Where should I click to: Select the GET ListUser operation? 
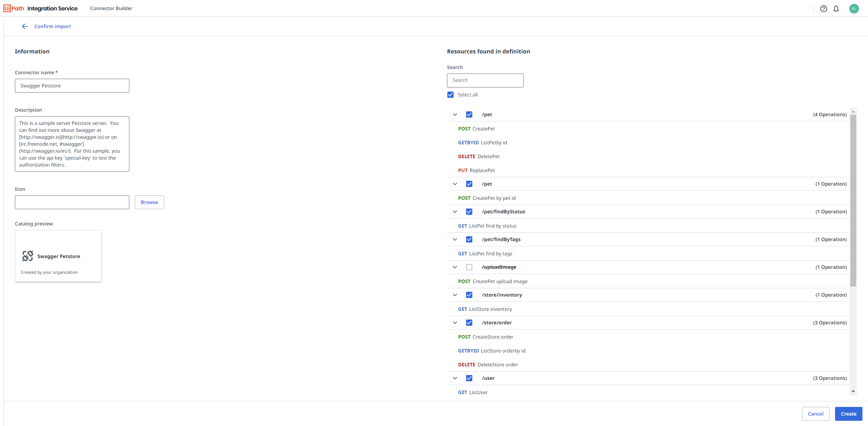click(473, 392)
